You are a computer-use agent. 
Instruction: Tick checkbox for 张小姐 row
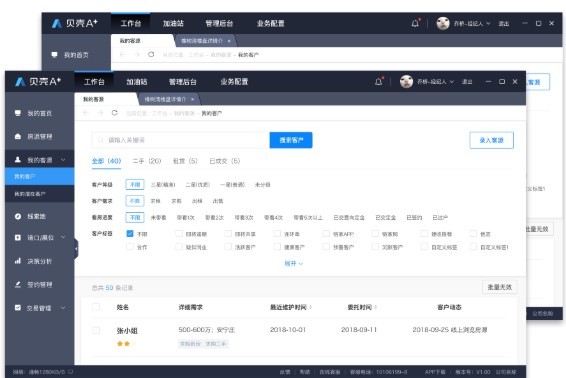tap(96, 330)
